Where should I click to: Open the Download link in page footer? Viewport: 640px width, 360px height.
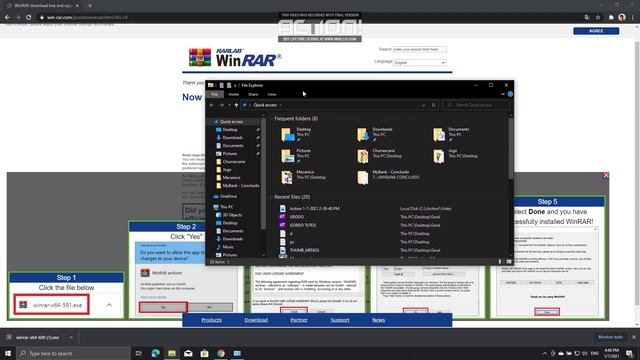tap(256, 320)
